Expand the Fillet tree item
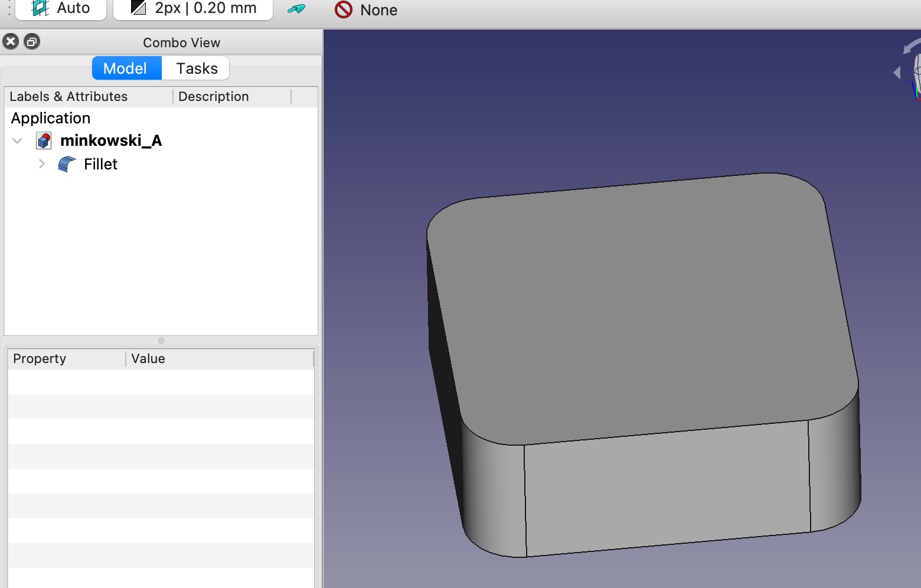 (41, 164)
